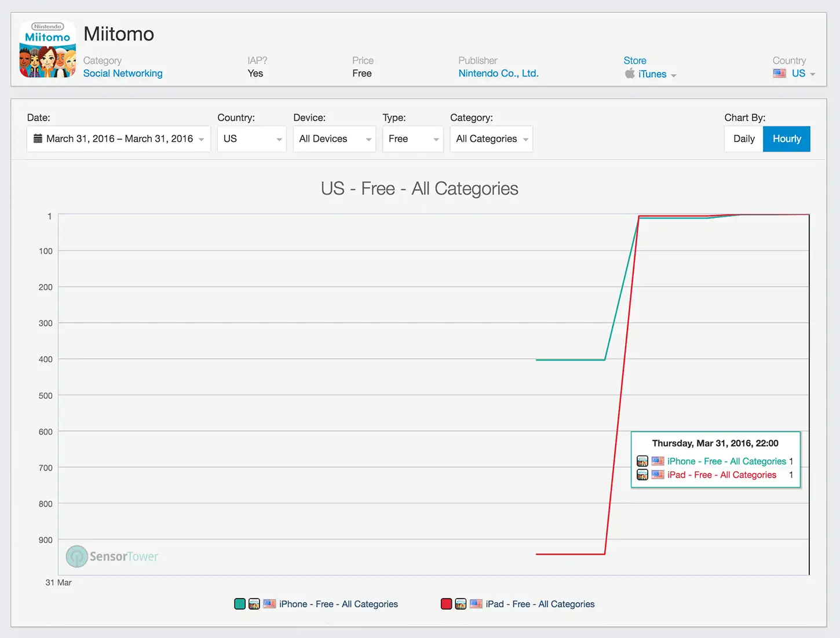The width and height of the screenshot is (840, 638).
Task: Open Nintendo Co., Ltd. publisher link
Action: (x=498, y=73)
